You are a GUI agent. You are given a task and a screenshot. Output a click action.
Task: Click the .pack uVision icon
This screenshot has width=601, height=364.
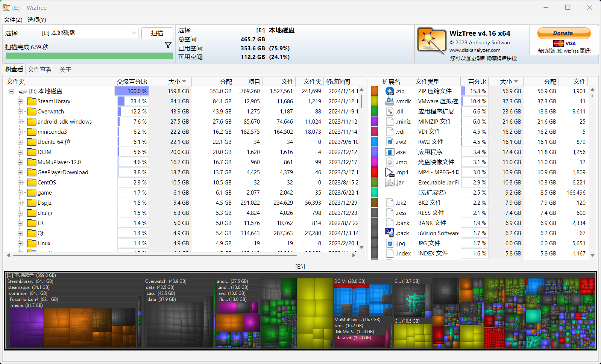pyautogui.click(x=390, y=233)
